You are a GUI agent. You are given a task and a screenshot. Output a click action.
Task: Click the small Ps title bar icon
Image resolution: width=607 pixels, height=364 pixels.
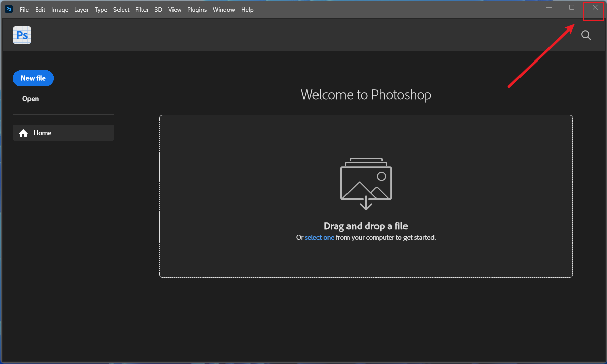click(9, 9)
